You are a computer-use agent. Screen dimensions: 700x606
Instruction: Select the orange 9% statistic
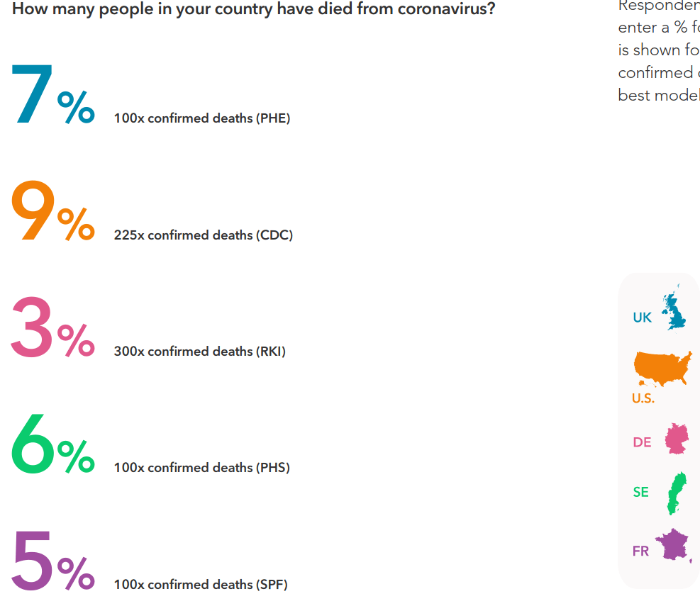52,212
